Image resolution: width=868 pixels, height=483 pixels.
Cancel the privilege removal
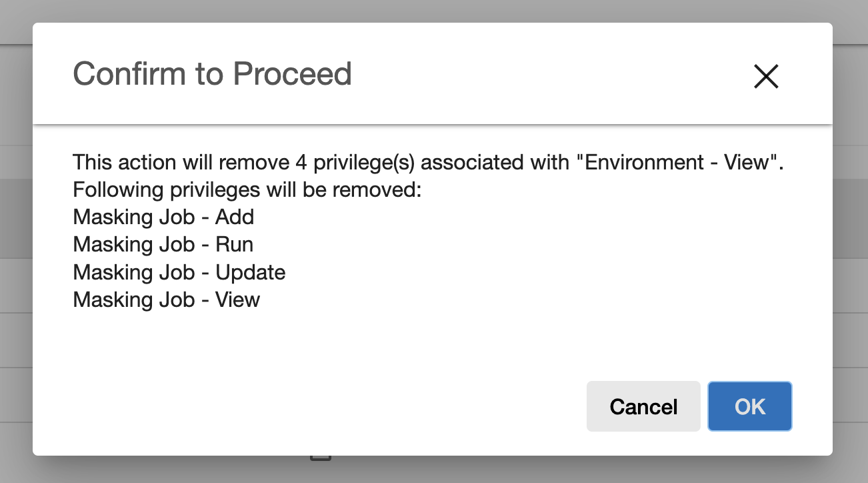(x=643, y=406)
